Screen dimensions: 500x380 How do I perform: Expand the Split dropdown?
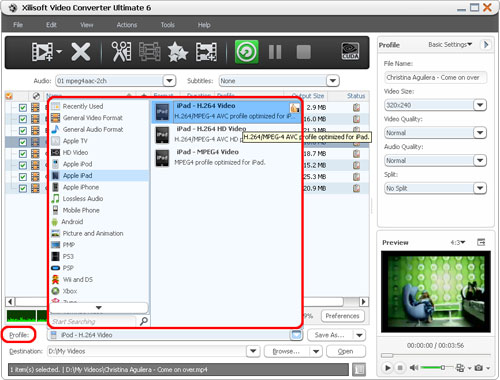[480, 188]
